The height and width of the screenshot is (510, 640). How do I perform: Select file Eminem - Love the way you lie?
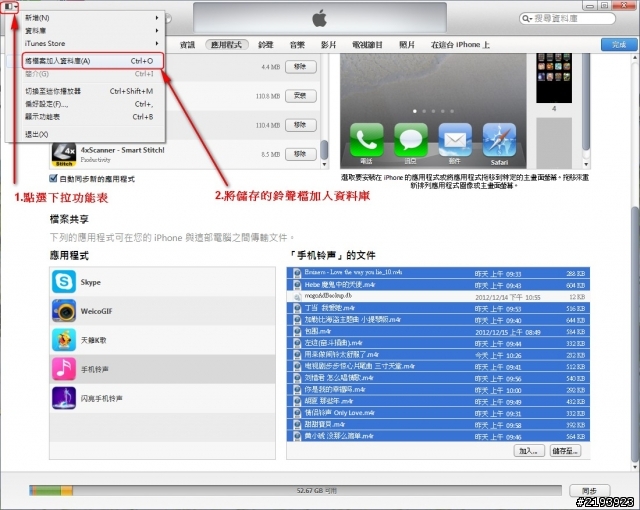[438, 273]
